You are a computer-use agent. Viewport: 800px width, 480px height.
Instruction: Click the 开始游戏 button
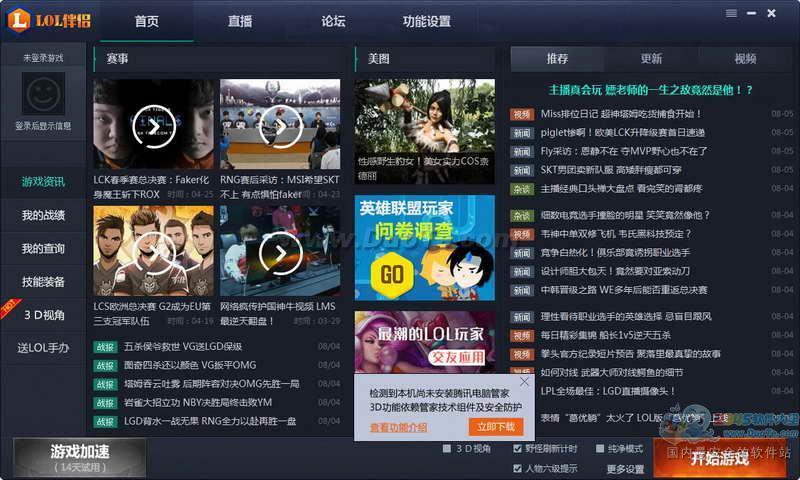719,458
